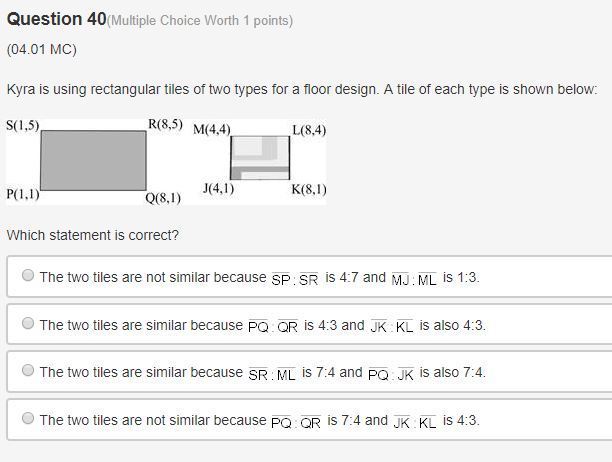Click the (04.01 MC) code text
This screenshot has height=462, width=612.
41,49
